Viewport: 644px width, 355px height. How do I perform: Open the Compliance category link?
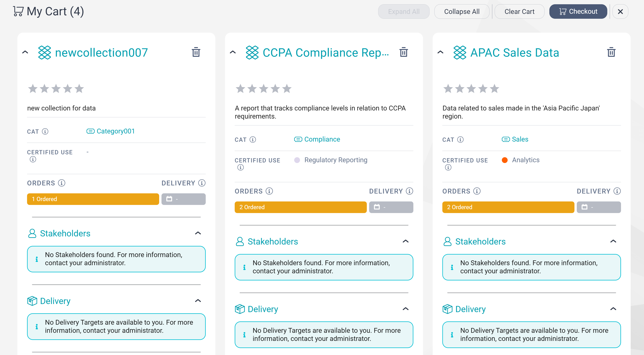pos(322,139)
